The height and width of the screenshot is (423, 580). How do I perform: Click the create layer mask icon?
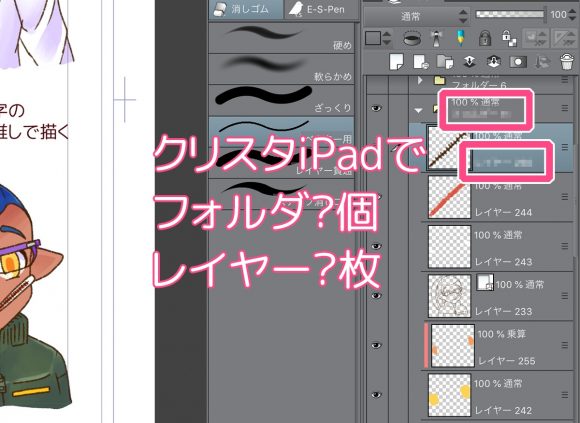tap(518, 62)
